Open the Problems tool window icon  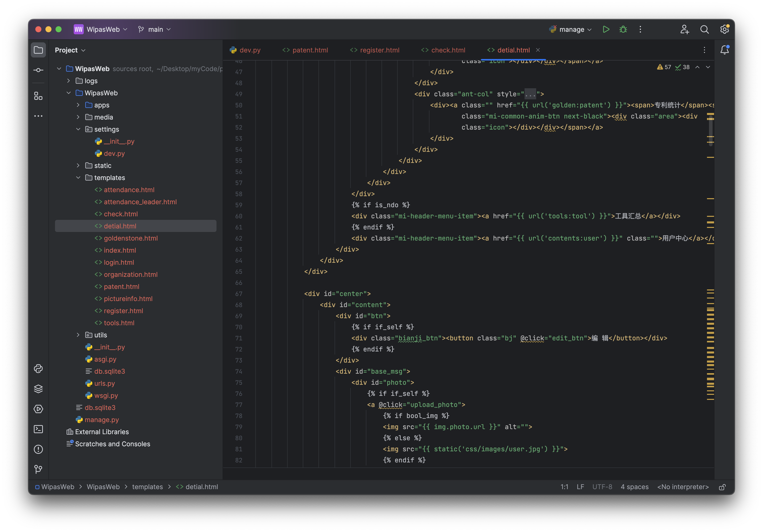(38, 449)
